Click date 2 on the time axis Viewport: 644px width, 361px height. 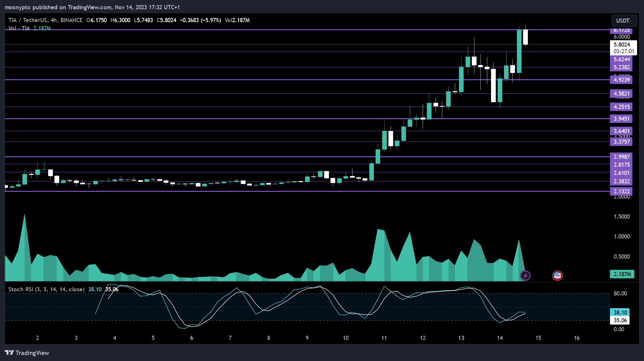(37, 338)
